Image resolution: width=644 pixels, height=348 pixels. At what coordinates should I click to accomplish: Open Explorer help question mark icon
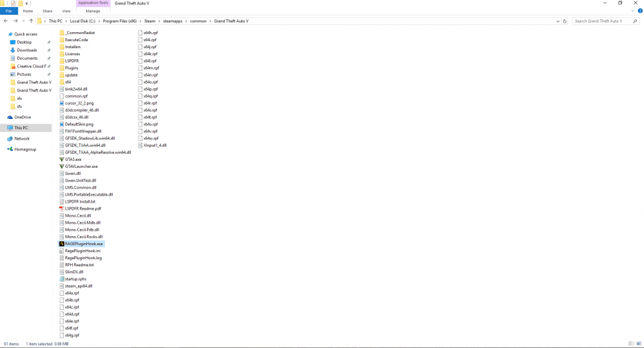coord(640,11)
